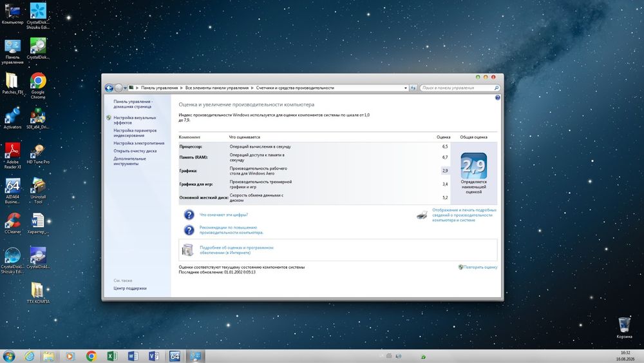Select 'Корзина' recycle bin icon

(624, 328)
